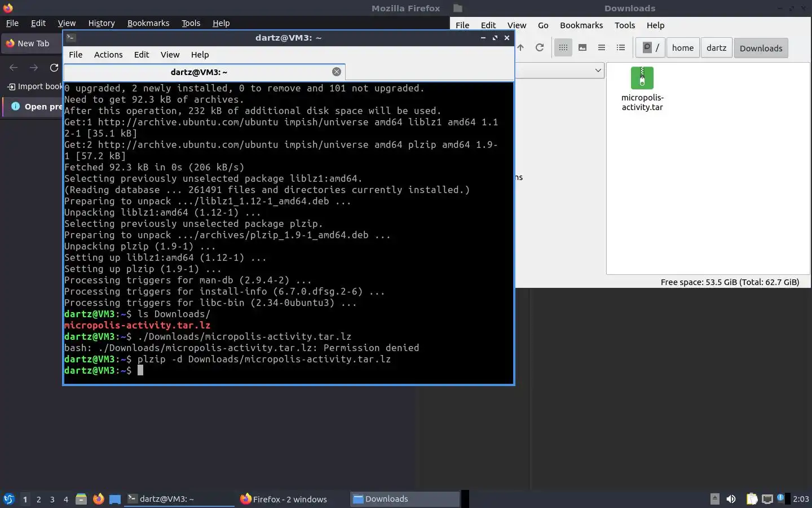Viewport: 812px width, 508px height.
Task: Reload the Downloads folder view
Action: click(540, 48)
